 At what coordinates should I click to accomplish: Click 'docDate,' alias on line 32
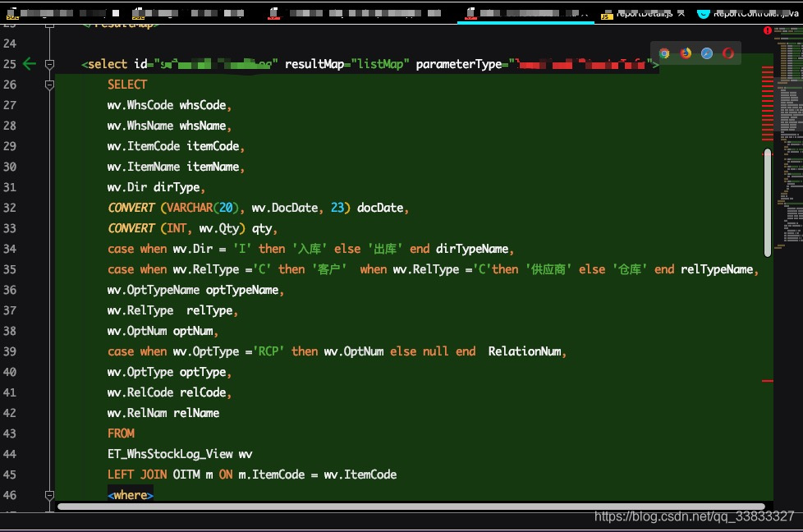click(x=383, y=208)
